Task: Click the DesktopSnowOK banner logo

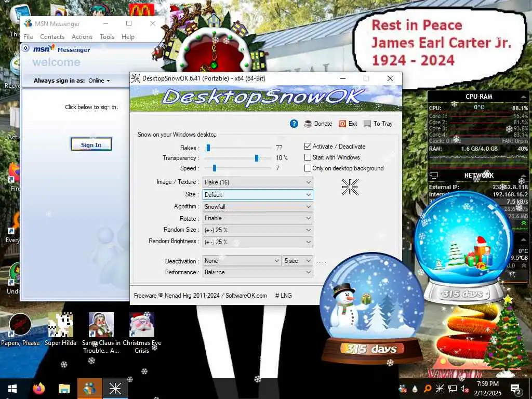Action: click(x=266, y=98)
